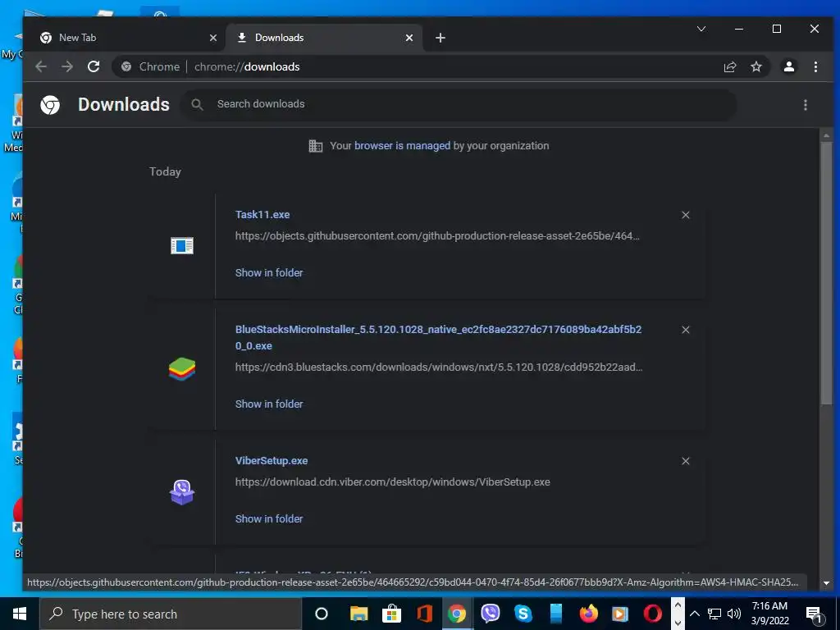
Task: Click the cdn3.bluestacks.com source URL text
Action: tap(439, 367)
